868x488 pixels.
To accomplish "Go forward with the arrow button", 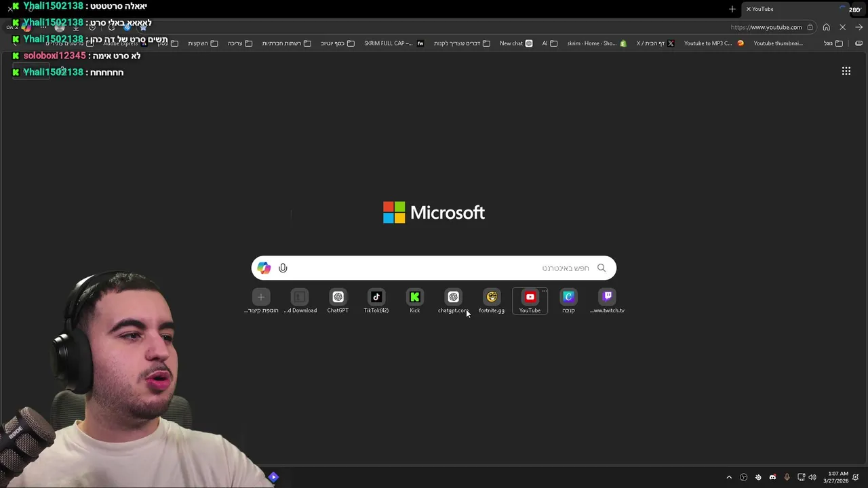I will pyautogui.click(x=859, y=27).
